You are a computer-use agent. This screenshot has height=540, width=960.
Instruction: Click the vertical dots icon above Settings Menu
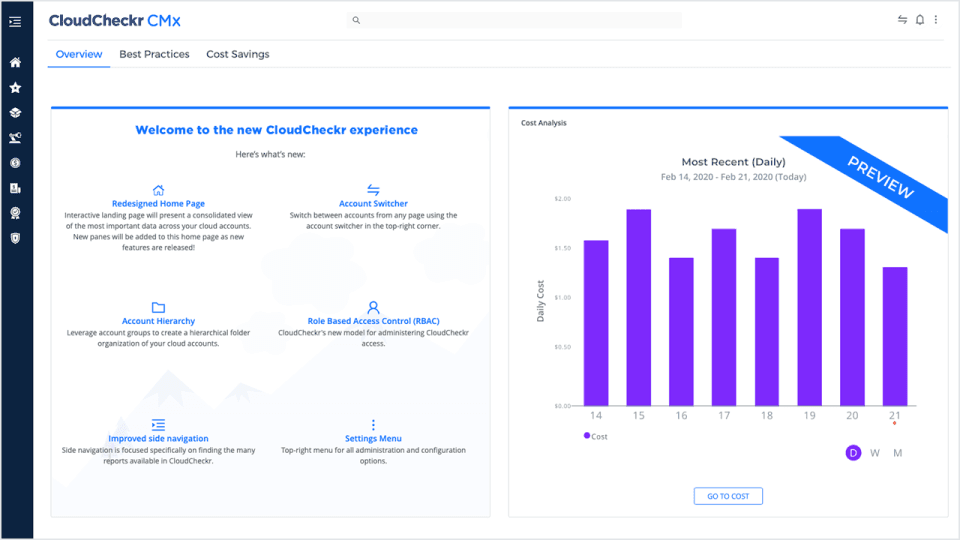tap(373, 425)
